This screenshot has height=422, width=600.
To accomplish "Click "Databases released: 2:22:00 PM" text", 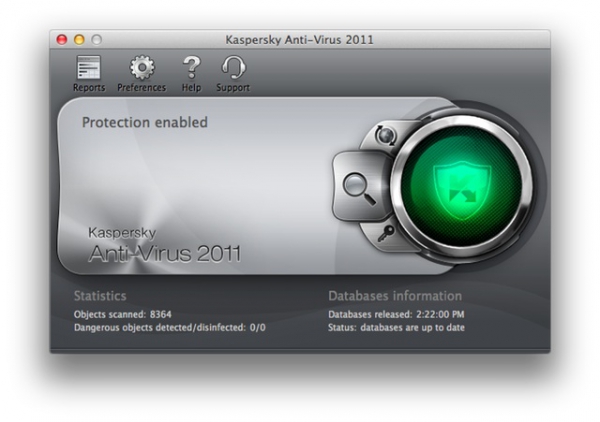I will (396, 314).
